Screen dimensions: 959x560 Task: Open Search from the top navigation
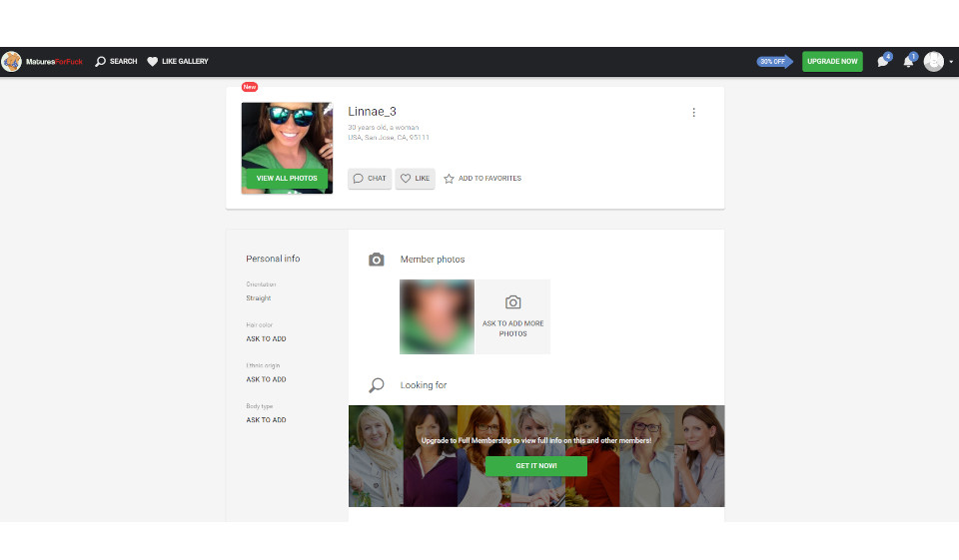116,62
